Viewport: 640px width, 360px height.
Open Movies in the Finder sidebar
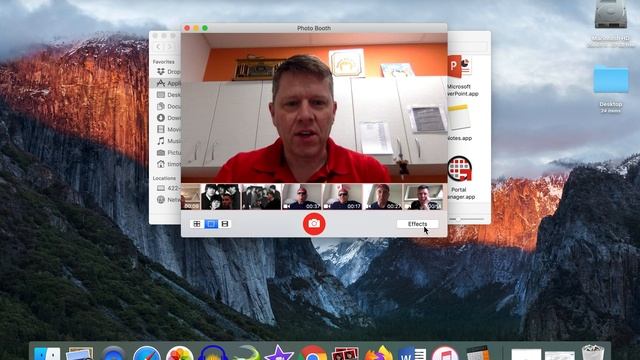168,129
